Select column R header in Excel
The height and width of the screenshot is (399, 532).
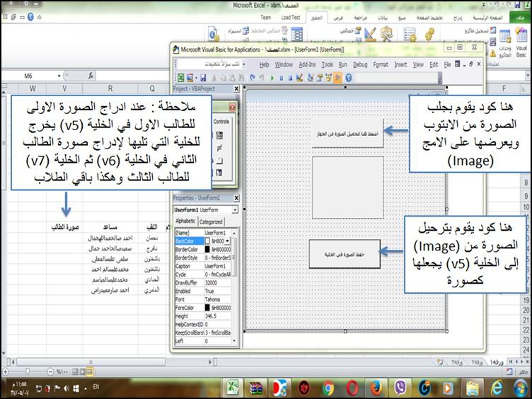[x=110, y=88]
